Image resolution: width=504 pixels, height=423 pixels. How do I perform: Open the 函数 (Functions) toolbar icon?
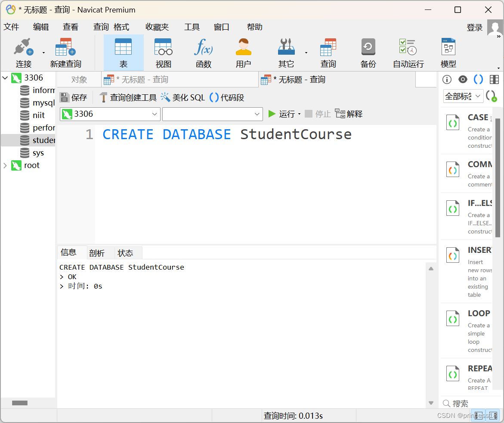[x=203, y=52]
